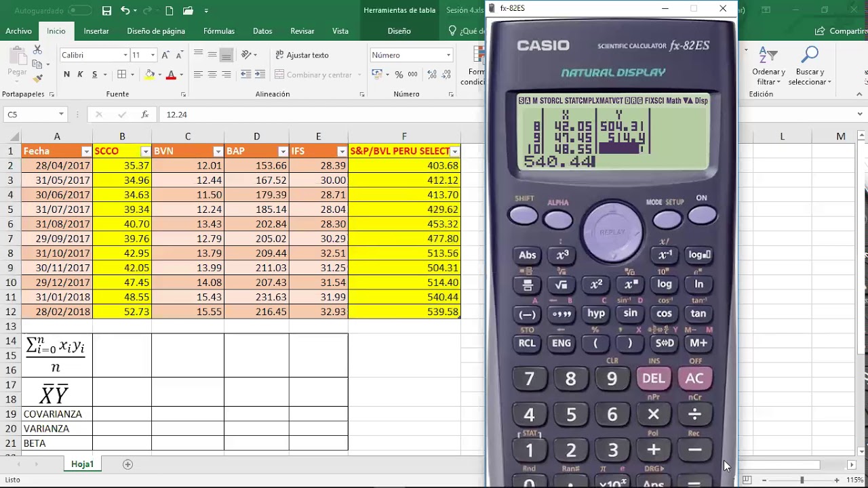Switch to the Revisar tab
The width and height of the screenshot is (868, 488).
click(302, 31)
